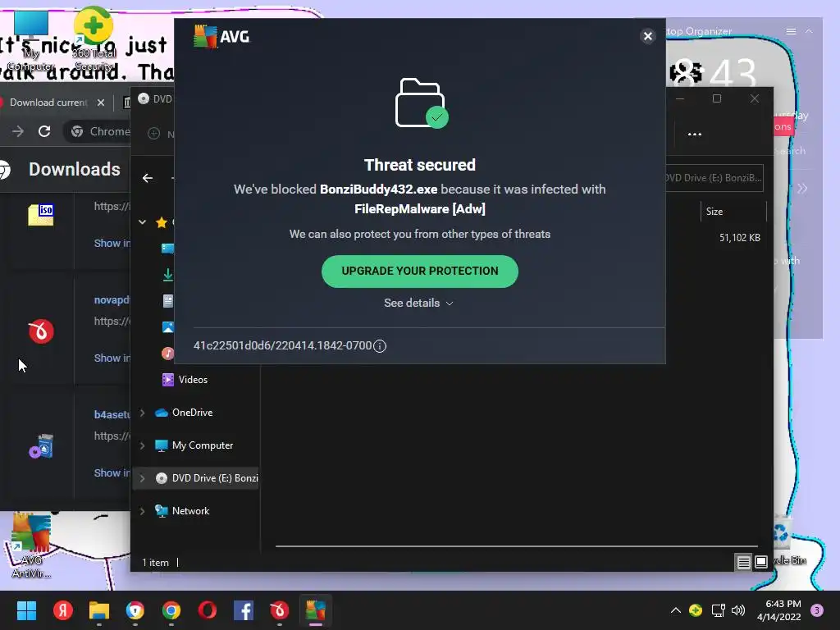Click 360 Total Security tray icon
Screen dimensions: 840x630
[x=696, y=610]
